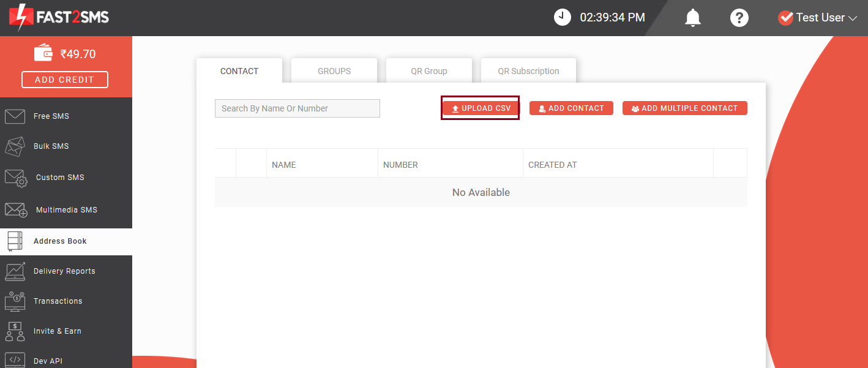Click the CREATED AT column header

click(x=553, y=165)
